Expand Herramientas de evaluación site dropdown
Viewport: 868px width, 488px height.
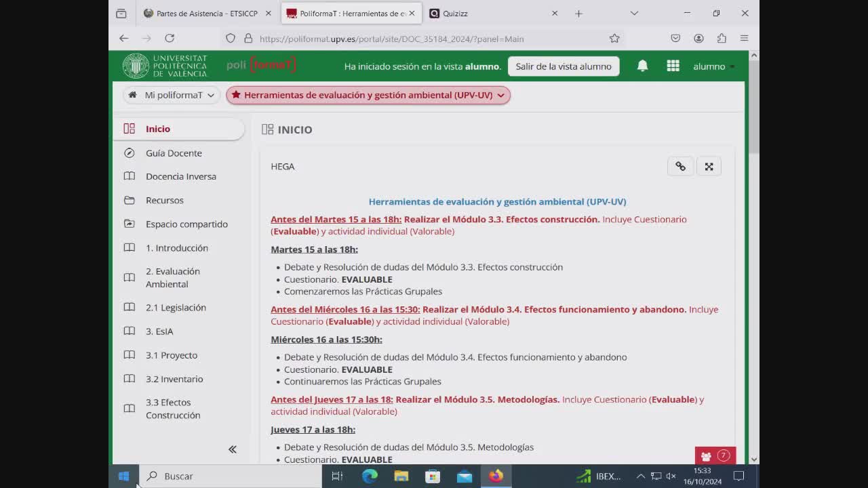pos(368,95)
